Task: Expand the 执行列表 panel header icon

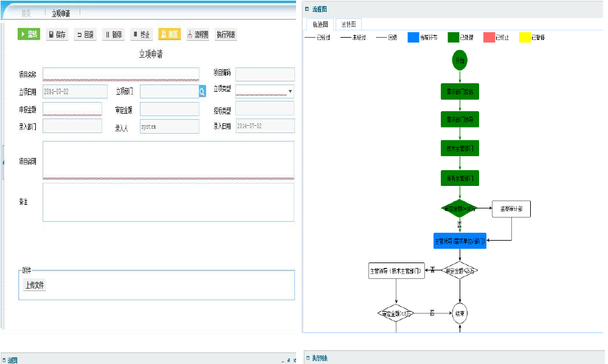Action: tap(308, 358)
